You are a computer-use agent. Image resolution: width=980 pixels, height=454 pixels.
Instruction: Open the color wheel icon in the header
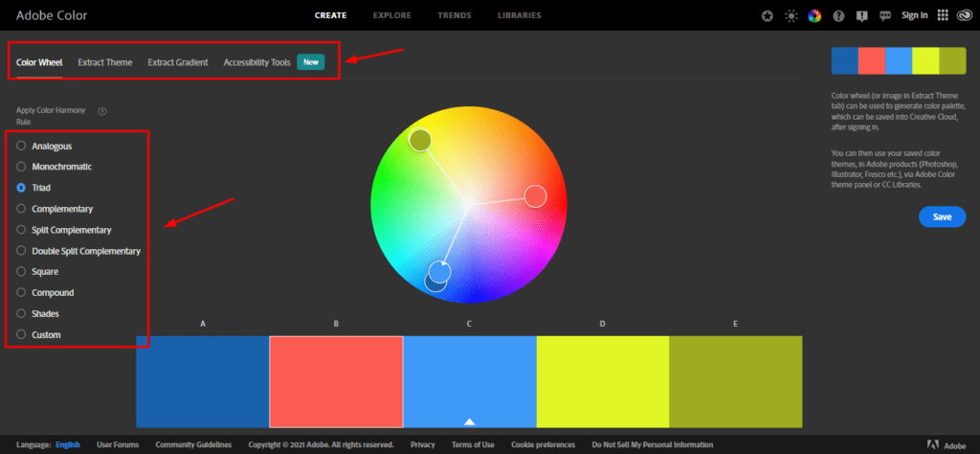coord(814,15)
